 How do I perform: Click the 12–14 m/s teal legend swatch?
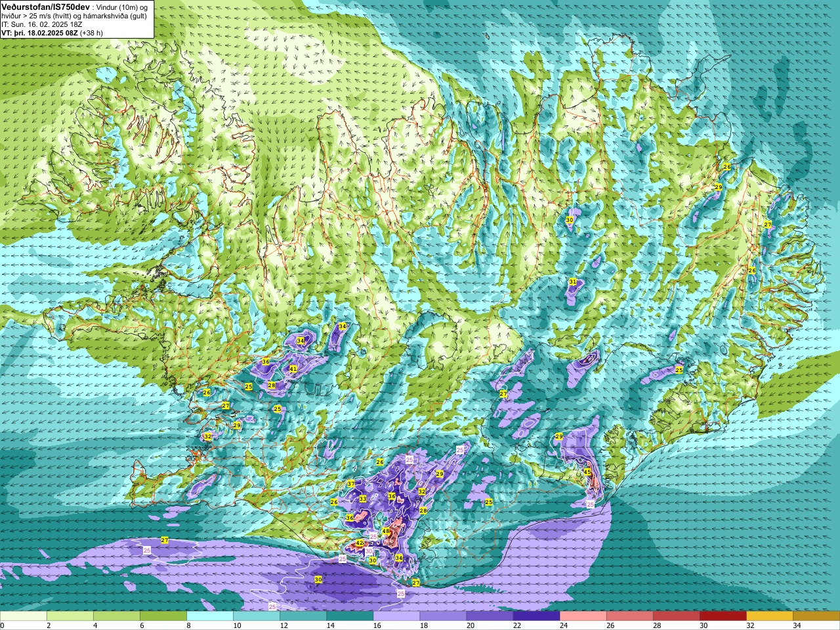click(x=303, y=616)
